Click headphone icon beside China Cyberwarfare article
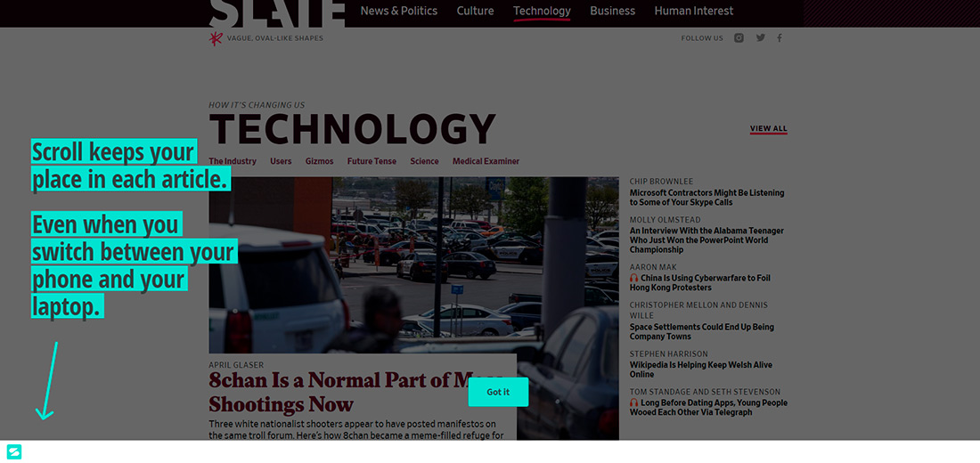The width and height of the screenshot is (980, 463). point(634,278)
